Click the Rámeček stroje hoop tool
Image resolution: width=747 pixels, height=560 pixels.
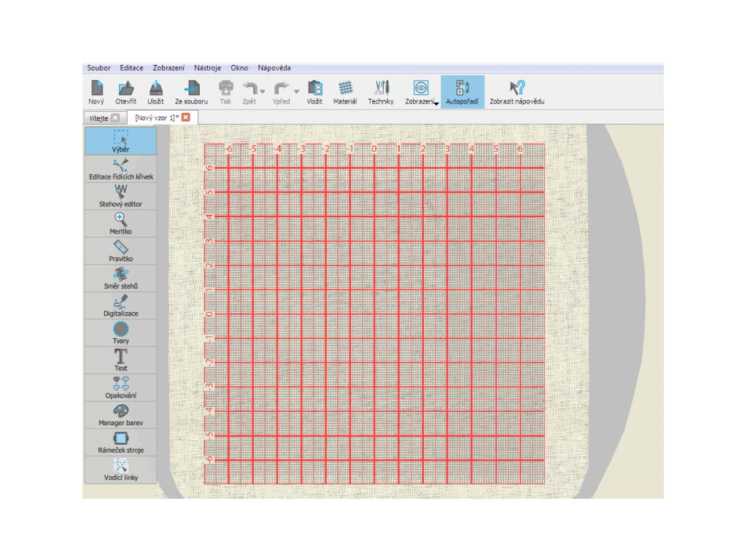120,443
